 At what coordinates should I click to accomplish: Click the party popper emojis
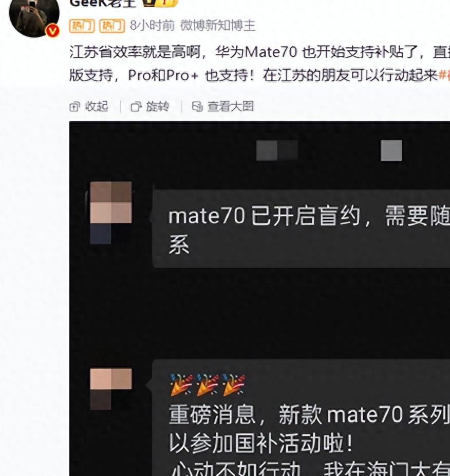[208, 385]
